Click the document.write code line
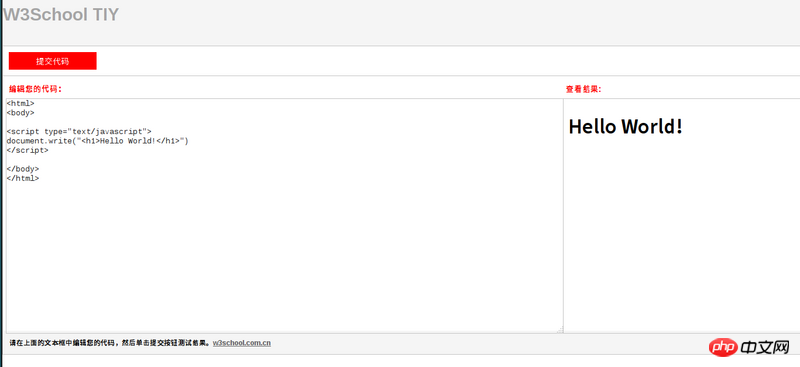The image size is (800, 367). [x=97, y=141]
